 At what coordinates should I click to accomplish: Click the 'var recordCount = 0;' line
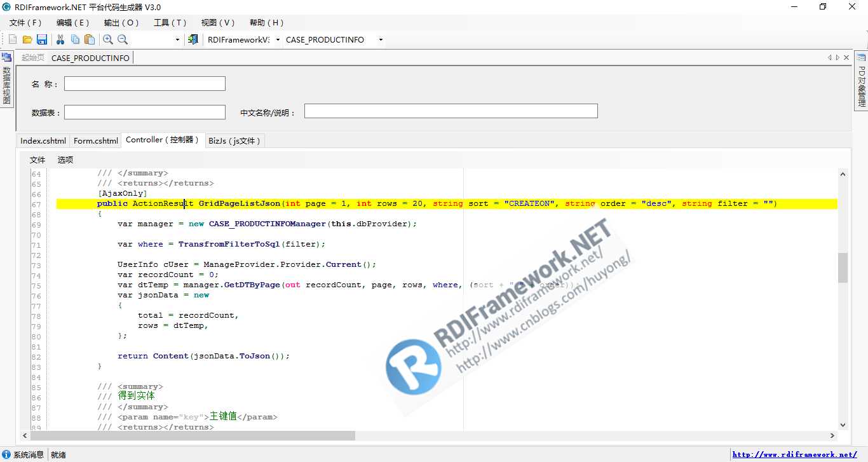click(x=168, y=275)
